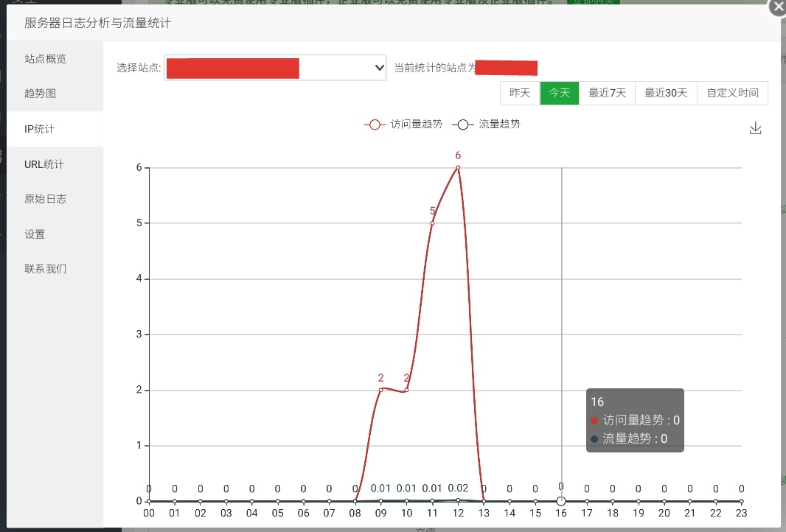786x532 pixels.
Task: Open the 自定义时间 picker
Action: click(x=733, y=93)
